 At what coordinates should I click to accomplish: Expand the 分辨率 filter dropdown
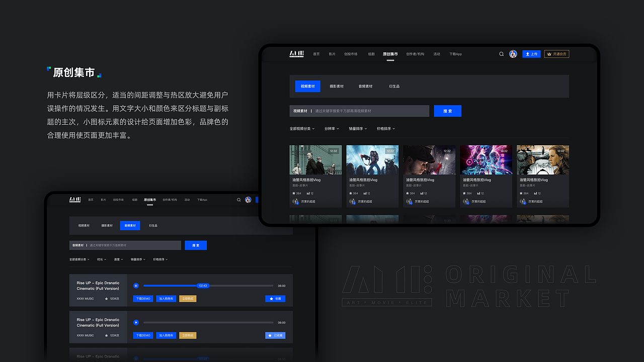(x=332, y=129)
